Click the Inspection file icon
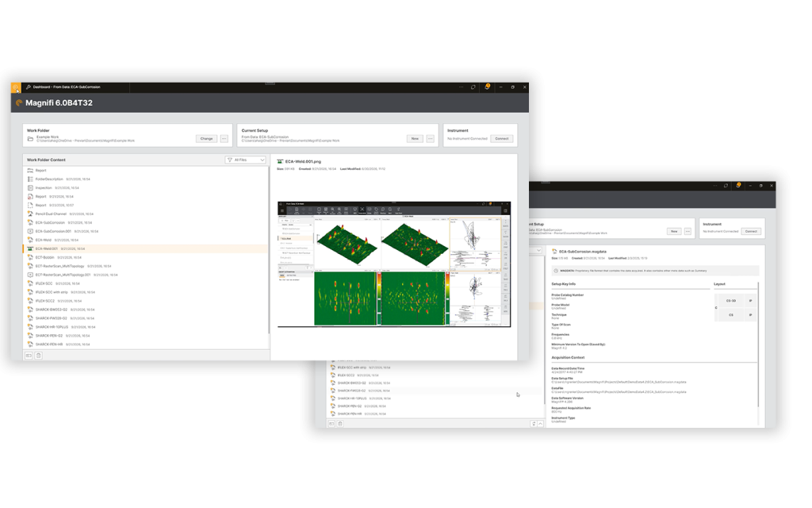812x508 pixels. tap(30, 187)
